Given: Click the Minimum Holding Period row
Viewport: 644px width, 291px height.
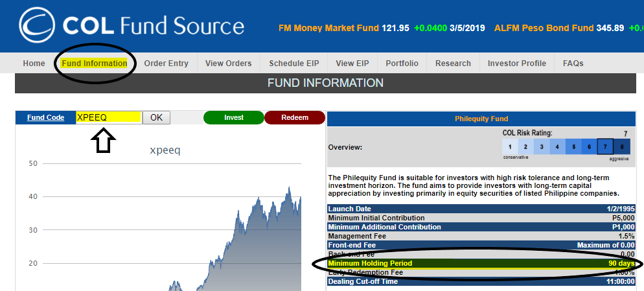Looking at the screenshot, I should 481,263.
